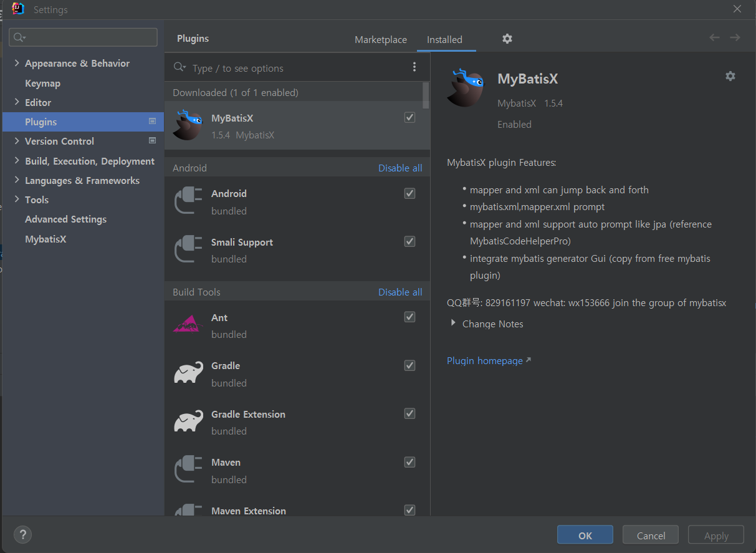Click the Version Control project-level marker icon

point(152,141)
